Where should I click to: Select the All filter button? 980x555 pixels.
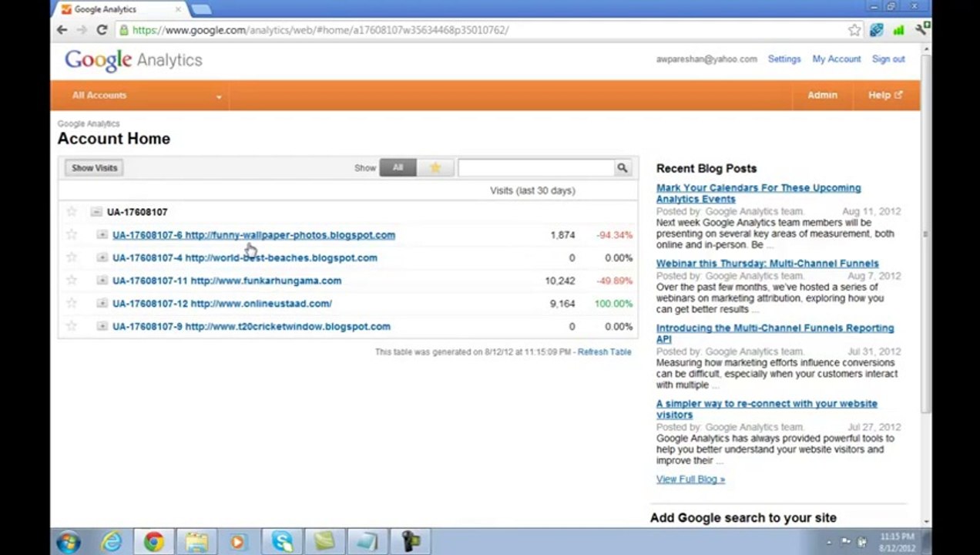click(x=398, y=167)
